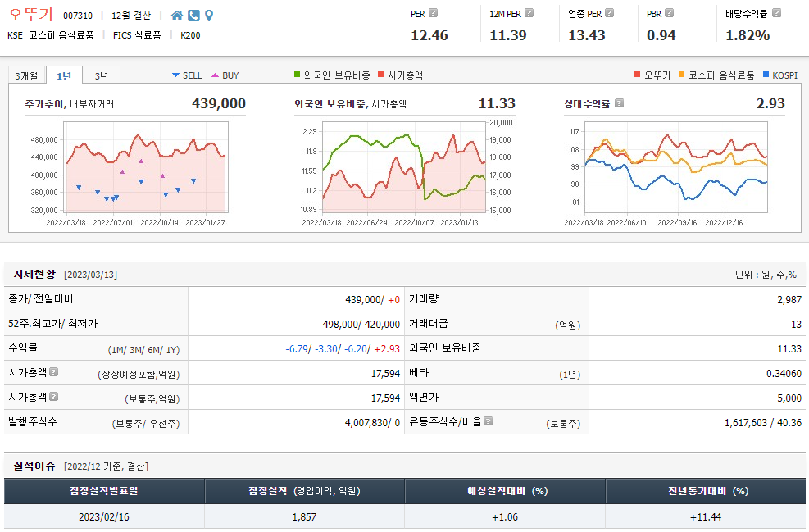The width and height of the screenshot is (809, 532).
Task: Open help icon beside PER
Action: (434, 13)
